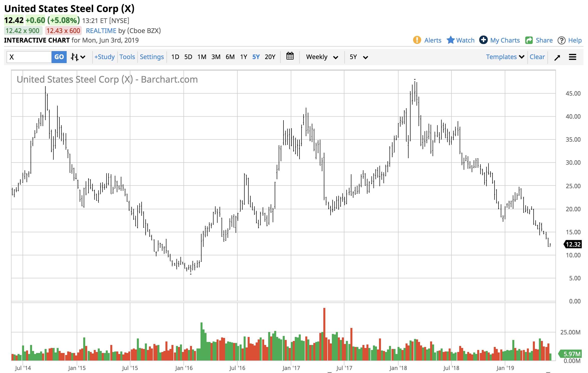The image size is (588, 373).
Task: Click the 25.00M volume axis label
Action: (x=570, y=332)
